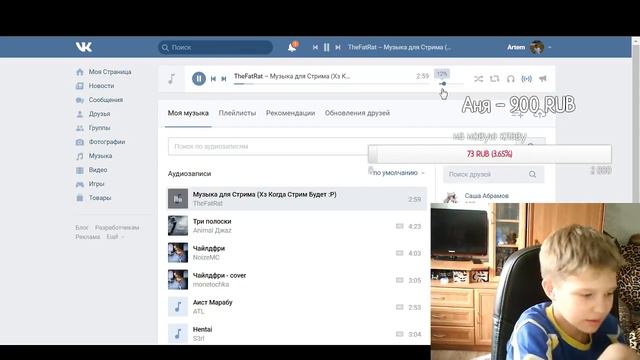Click the music note player icon

pyautogui.click(x=171, y=78)
